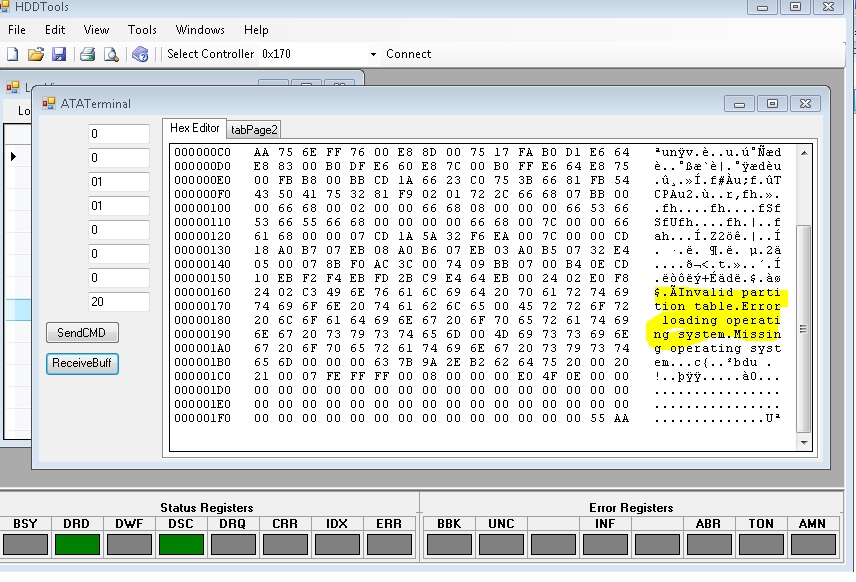The image size is (856, 582).
Task: Click the ReceiveBuff button
Action: [x=82, y=363]
